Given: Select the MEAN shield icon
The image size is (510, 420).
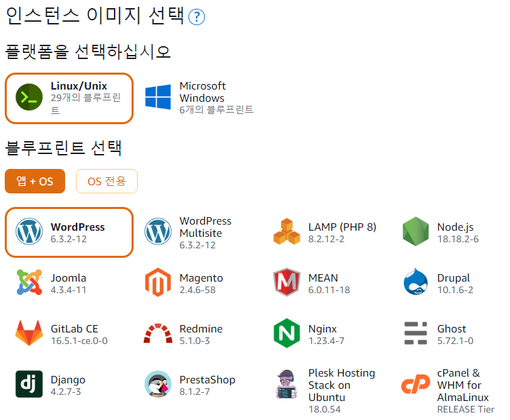Looking at the screenshot, I should point(287,282).
